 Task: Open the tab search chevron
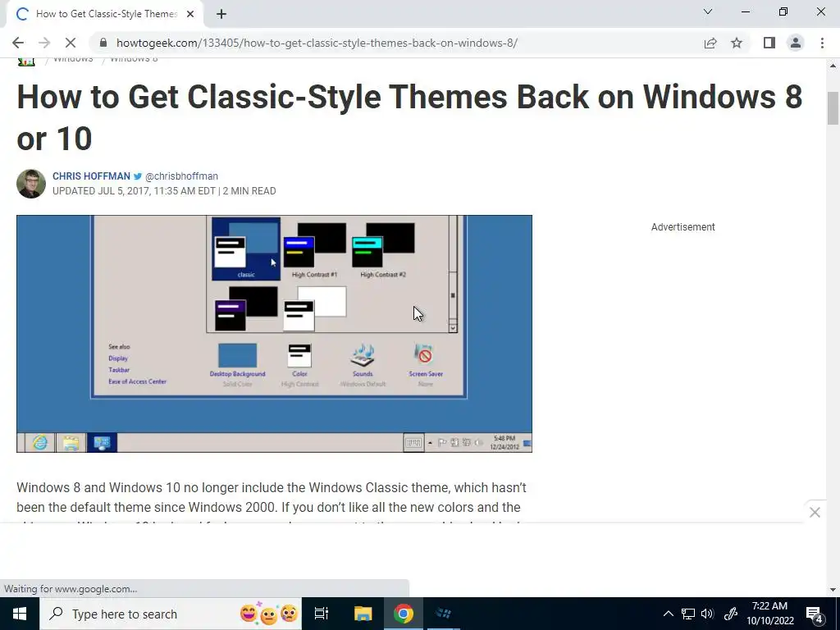click(x=708, y=11)
